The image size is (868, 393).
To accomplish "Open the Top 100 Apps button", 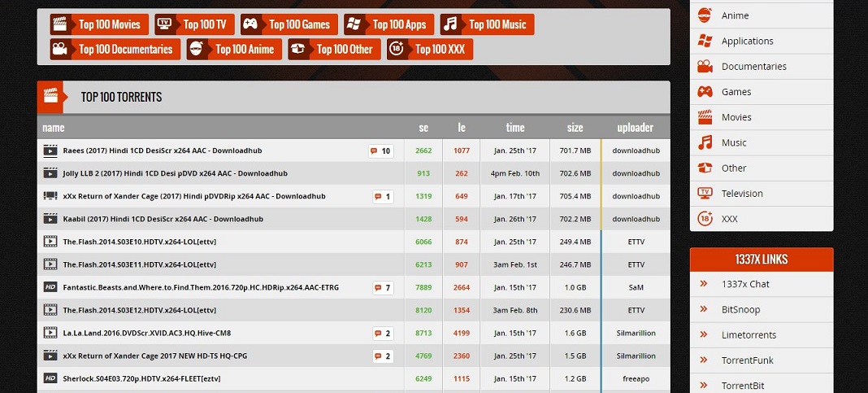I will pyautogui.click(x=389, y=24).
